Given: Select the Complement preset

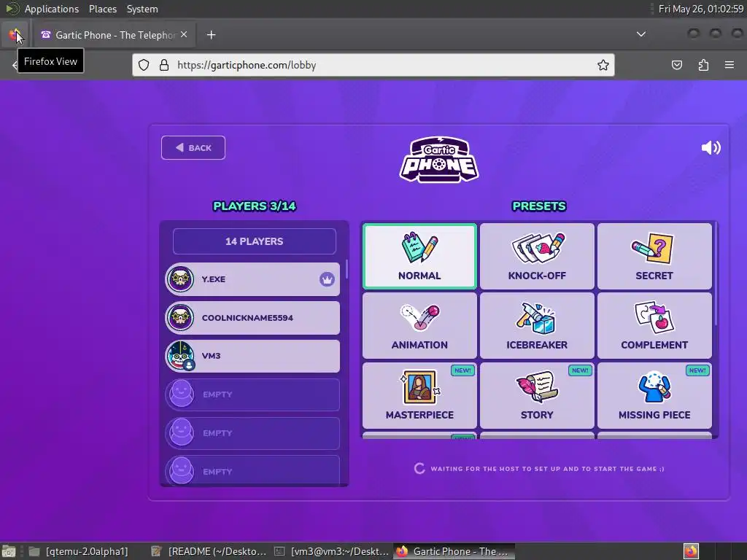Looking at the screenshot, I should tap(654, 326).
